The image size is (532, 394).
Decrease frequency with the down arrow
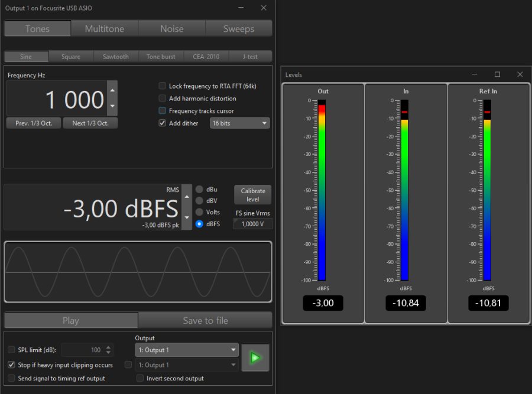pyautogui.click(x=112, y=106)
